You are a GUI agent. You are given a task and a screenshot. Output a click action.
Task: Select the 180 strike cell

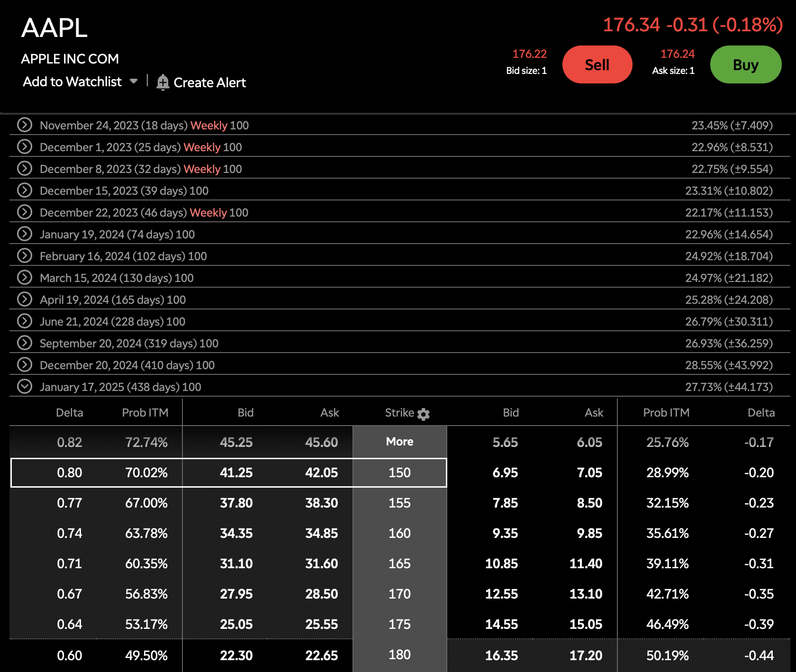tap(400, 655)
